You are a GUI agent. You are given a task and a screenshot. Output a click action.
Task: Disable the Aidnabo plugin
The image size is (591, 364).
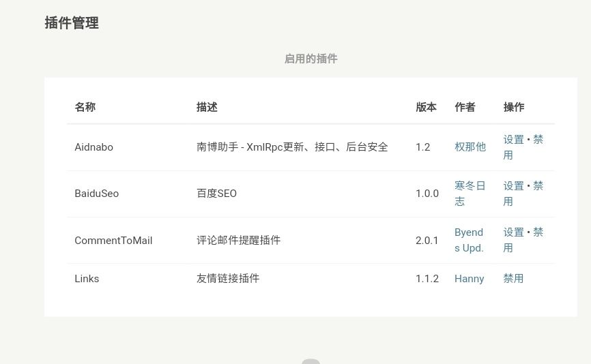point(538,139)
